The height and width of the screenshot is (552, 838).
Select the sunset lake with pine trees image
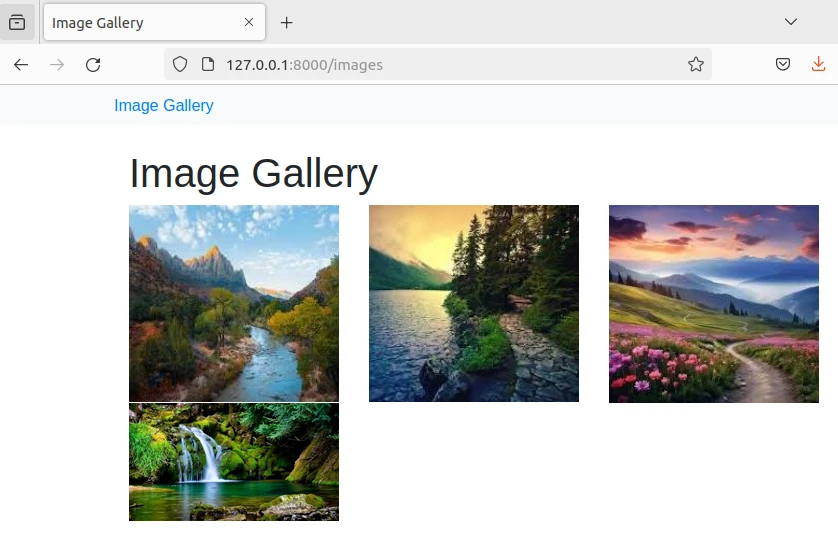[474, 303]
